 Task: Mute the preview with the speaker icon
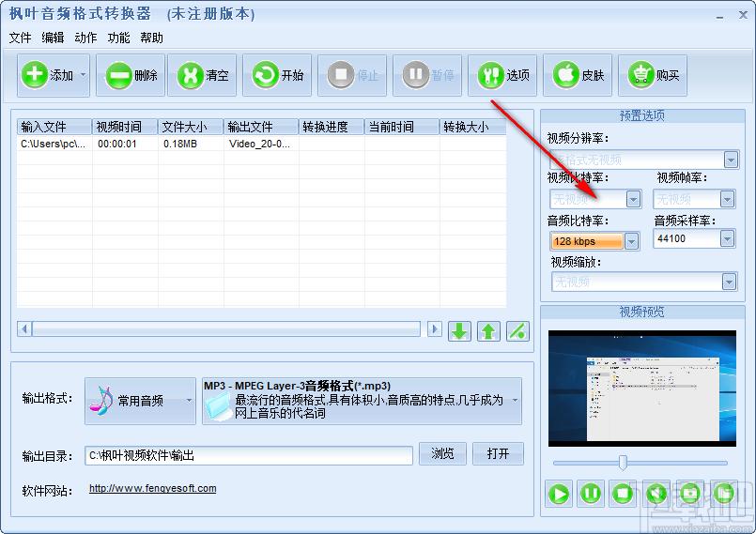(656, 494)
